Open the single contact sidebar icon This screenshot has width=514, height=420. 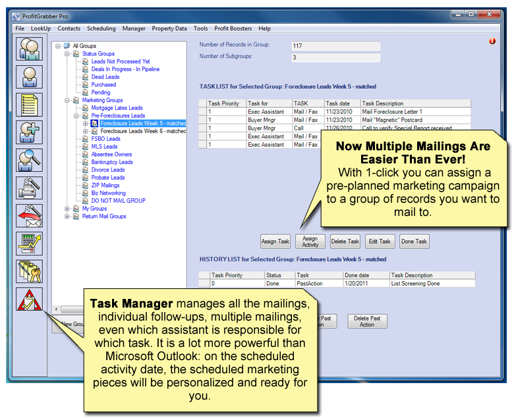coord(29,76)
